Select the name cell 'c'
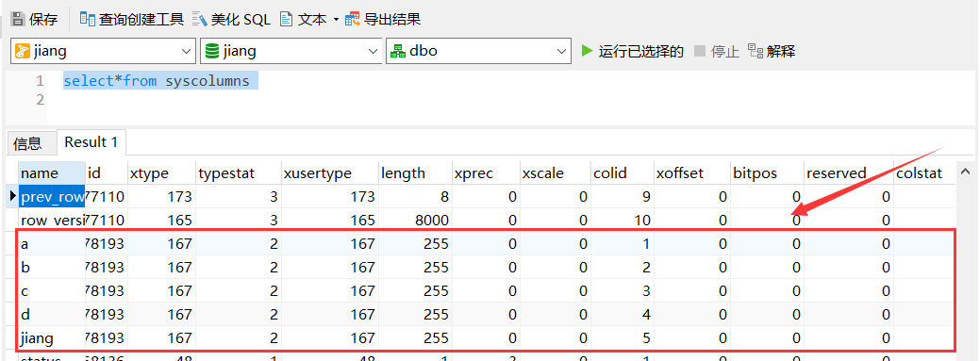This screenshot has height=361, width=980. pyautogui.click(x=52, y=291)
